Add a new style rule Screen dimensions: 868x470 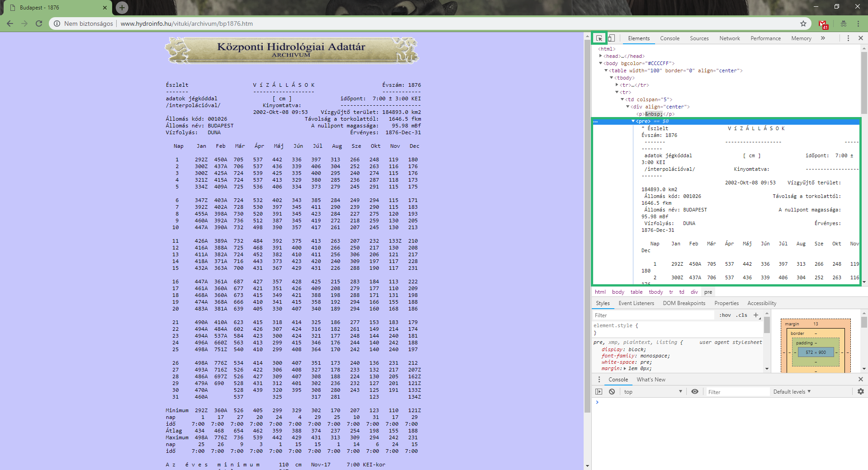click(x=756, y=315)
